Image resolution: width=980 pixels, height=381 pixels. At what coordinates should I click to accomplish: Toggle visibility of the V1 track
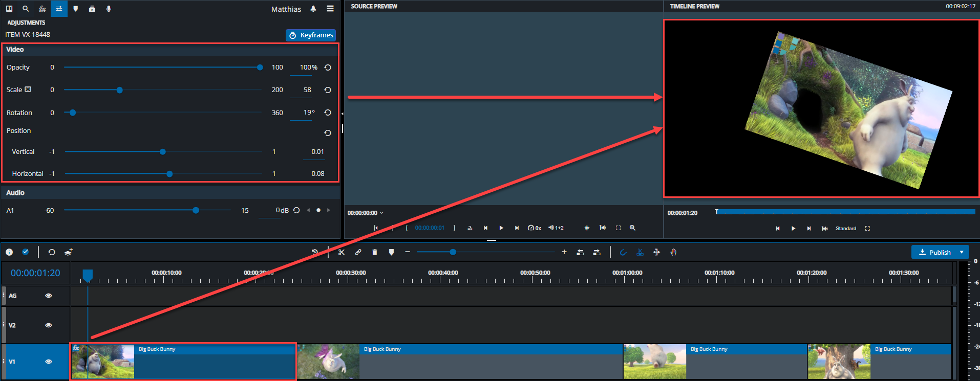(x=49, y=362)
